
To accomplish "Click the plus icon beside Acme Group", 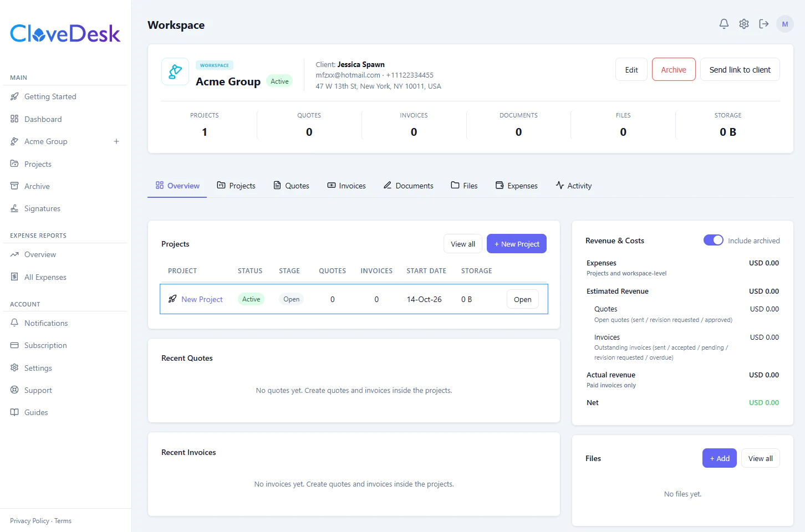I will tap(116, 141).
